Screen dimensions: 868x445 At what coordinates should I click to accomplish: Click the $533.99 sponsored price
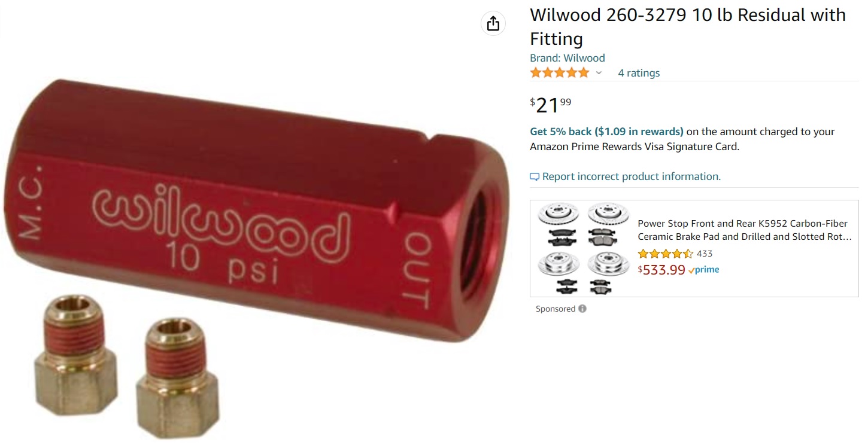661,270
